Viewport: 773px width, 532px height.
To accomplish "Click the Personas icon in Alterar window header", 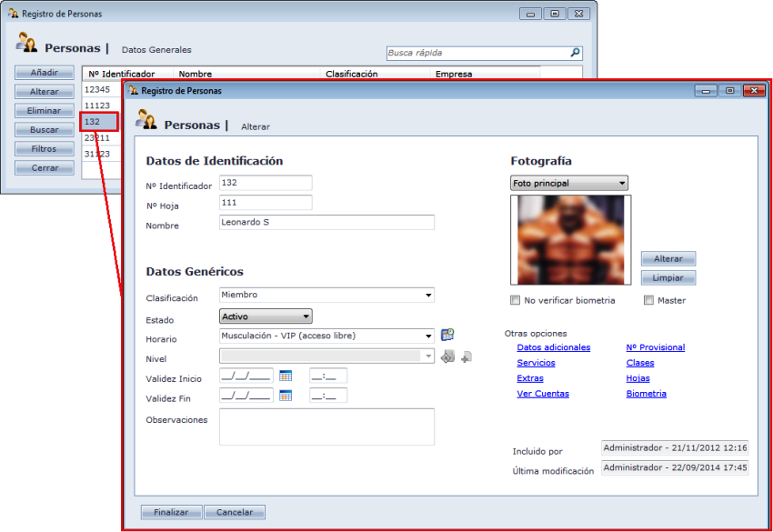I will pyautogui.click(x=146, y=121).
